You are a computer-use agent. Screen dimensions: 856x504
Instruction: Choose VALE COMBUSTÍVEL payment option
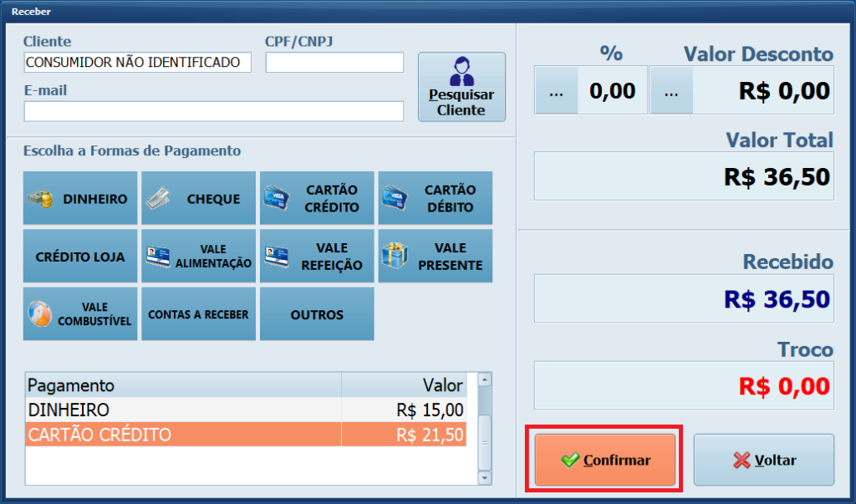tap(80, 314)
